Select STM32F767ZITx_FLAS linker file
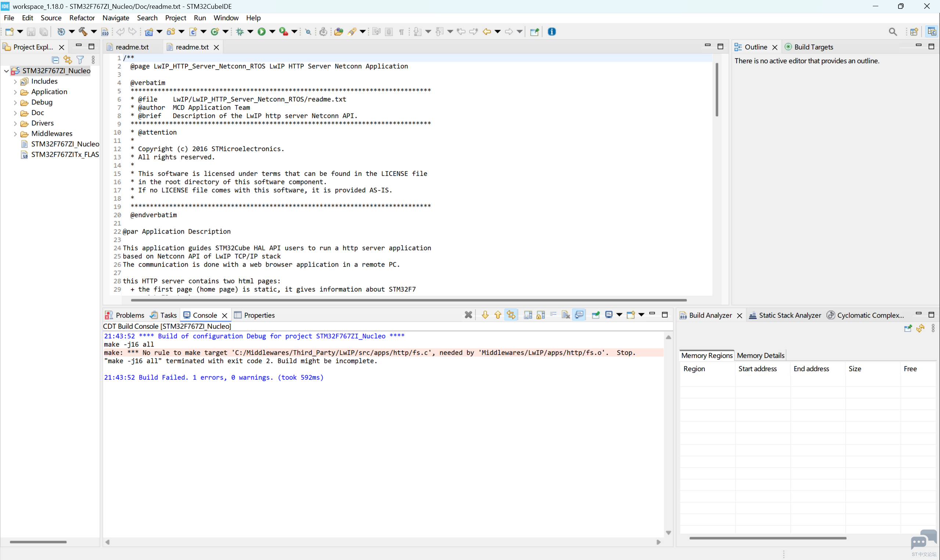This screenshot has width=940, height=560. [65, 154]
